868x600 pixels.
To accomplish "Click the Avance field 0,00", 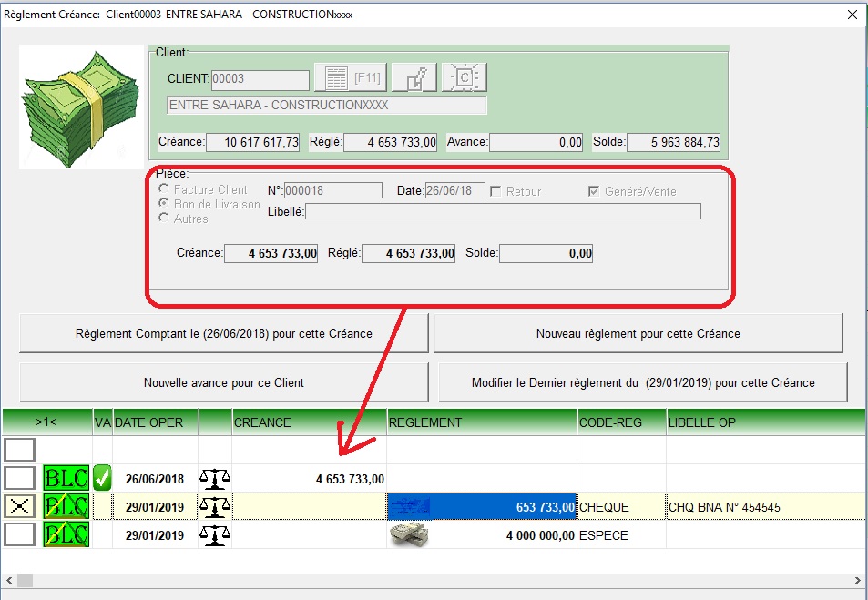I will (x=536, y=142).
